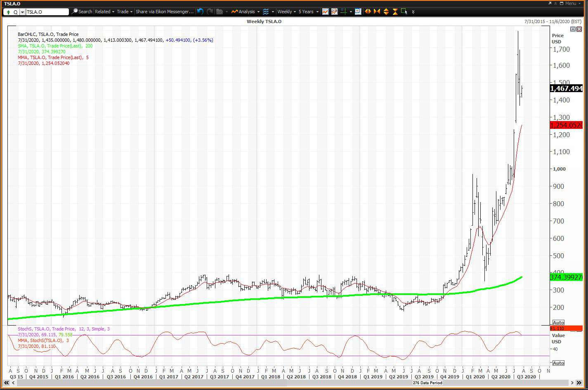
Task: Click the Auto button on stochastic axis
Action: pyautogui.click(x=558, y=363)
